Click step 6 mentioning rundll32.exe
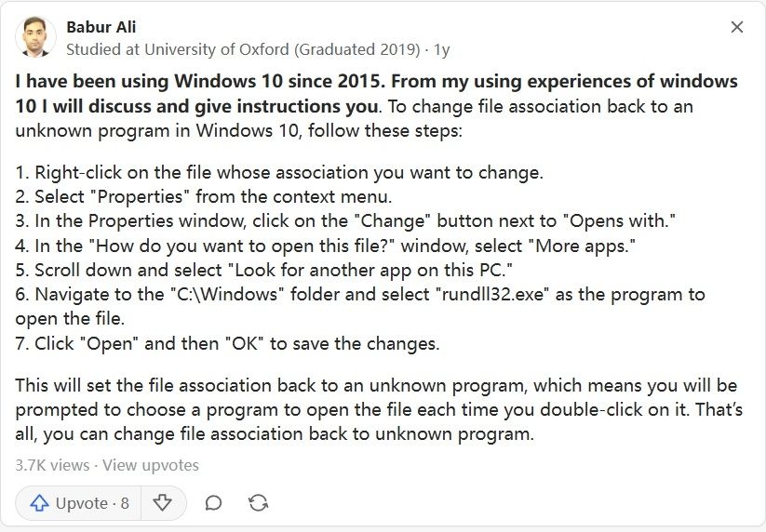This screenshot has width=766, height=532. [360, 306]
